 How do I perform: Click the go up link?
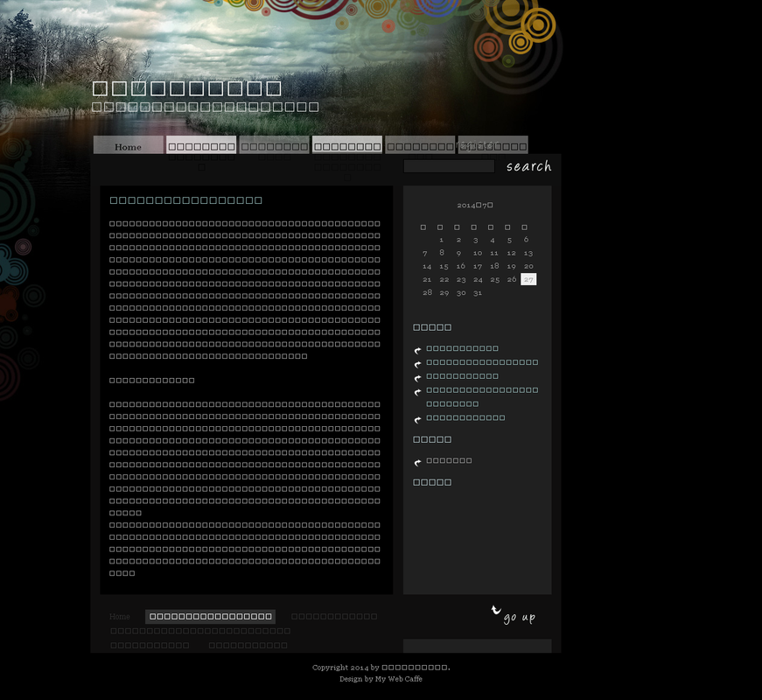pyautogui.click(x=520, y=618)
